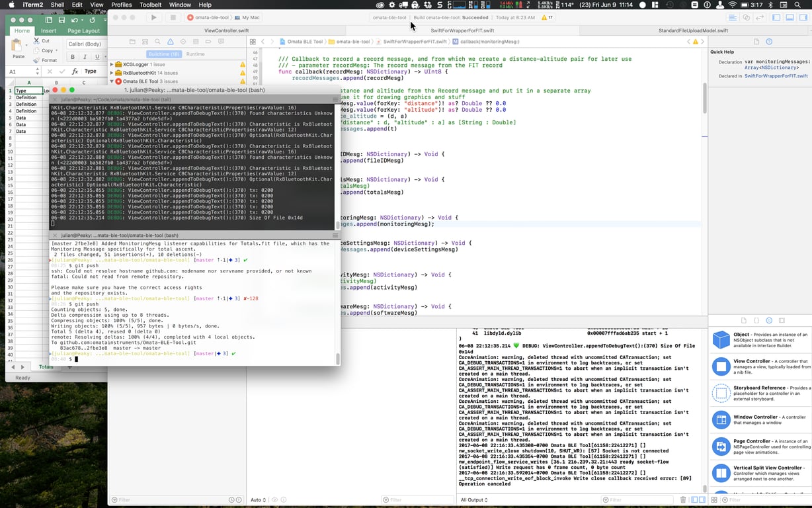Image resolution: width=812 pixels, height=508 pixels.
Task: Show the media library icon
Action: [782, 320]
